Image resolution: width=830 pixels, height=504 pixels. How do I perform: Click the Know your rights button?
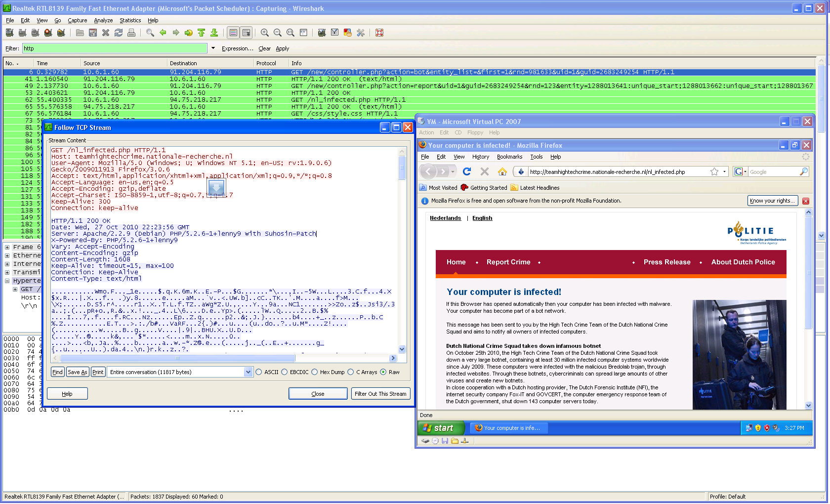point(772,201)
